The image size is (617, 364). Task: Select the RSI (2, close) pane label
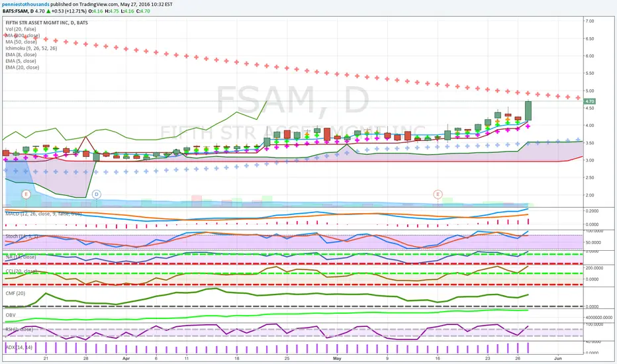click(x=19, y=330)
